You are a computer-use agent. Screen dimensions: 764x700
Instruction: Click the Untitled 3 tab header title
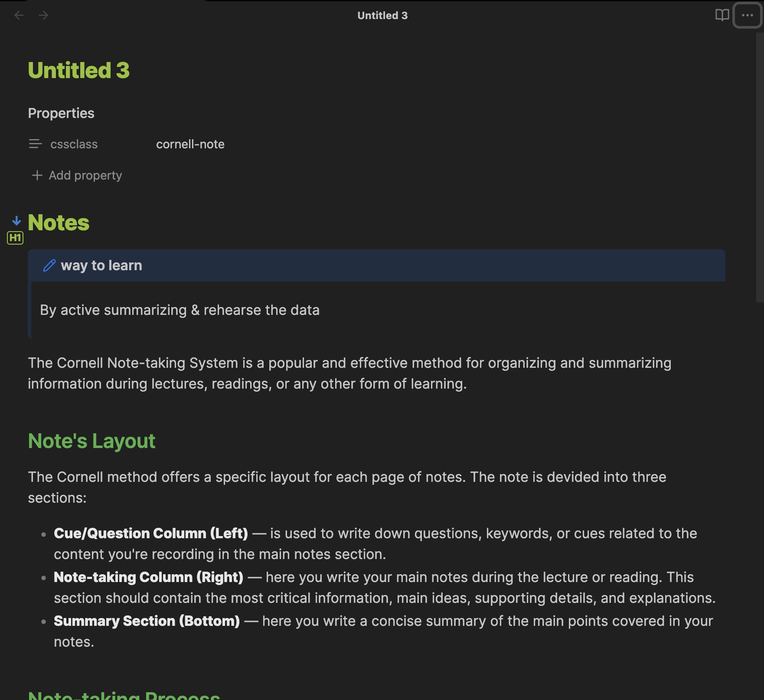[382, 16]
